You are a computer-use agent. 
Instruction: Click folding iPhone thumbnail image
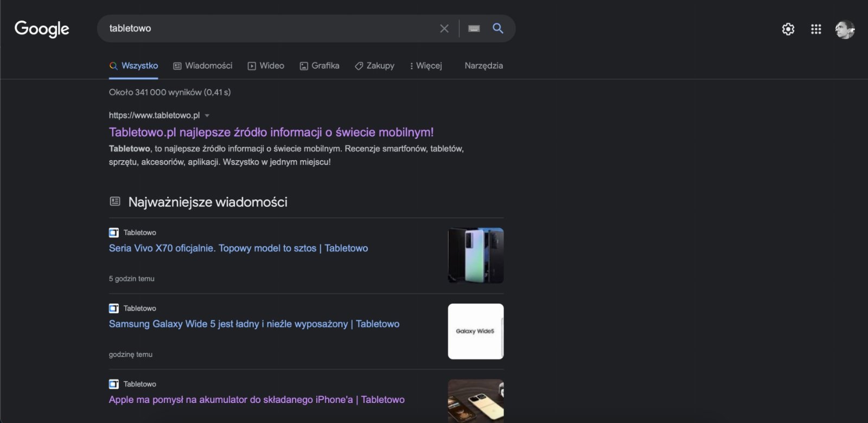pyautogui.click(x=476, y=401)
